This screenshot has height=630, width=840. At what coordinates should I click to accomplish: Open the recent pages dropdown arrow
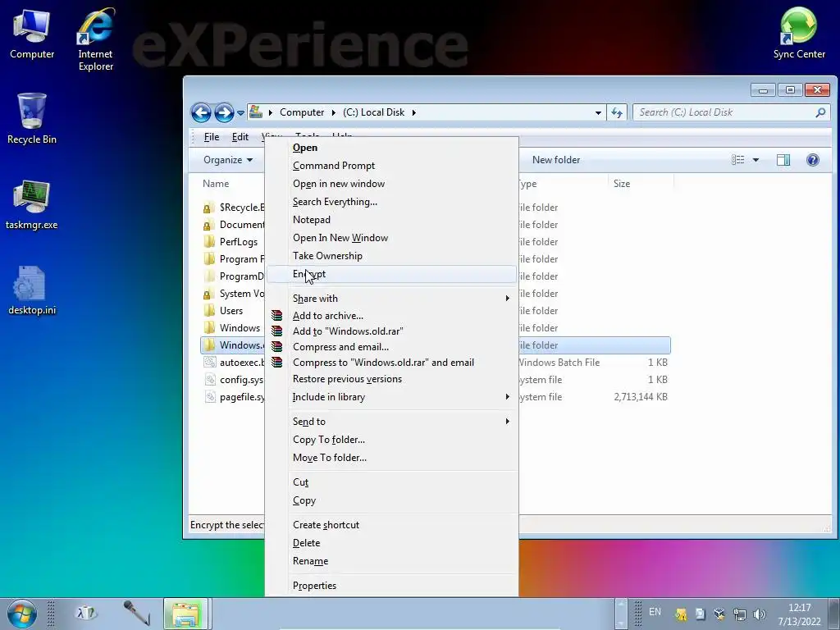tap(240, 112)
